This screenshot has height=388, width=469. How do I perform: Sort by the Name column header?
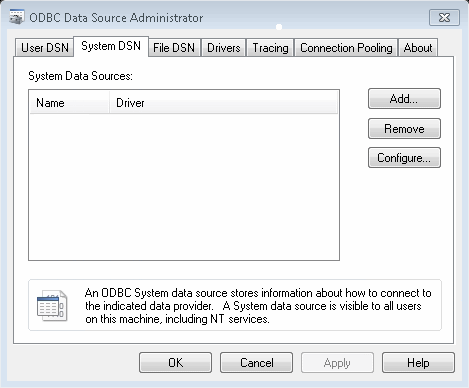click(x=70, y=103)
